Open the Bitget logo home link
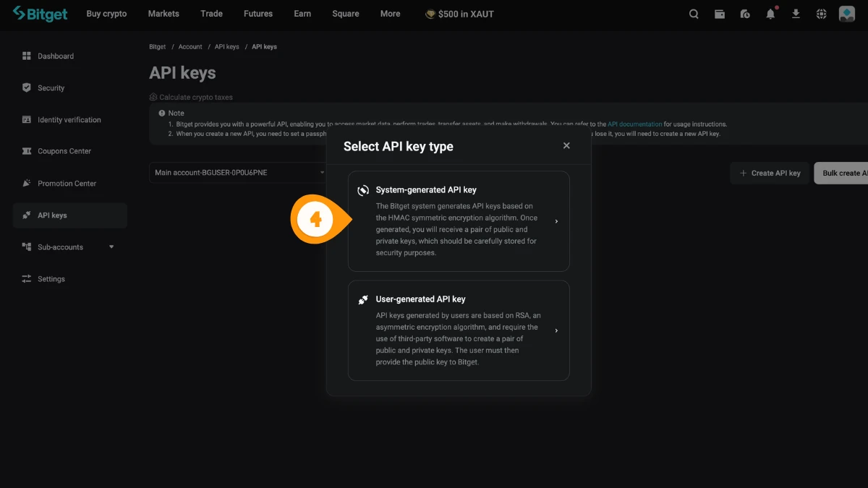868x488 pixels. point(40,14)
